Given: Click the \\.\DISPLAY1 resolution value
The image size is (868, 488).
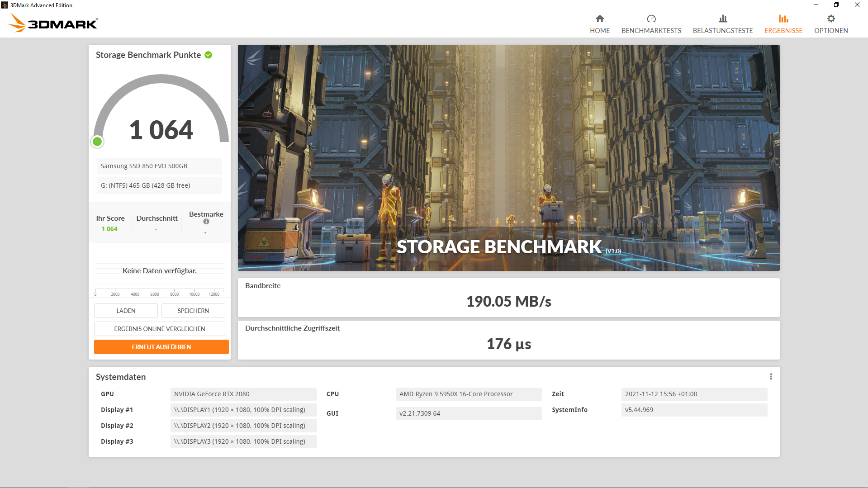Looking at the screenshot, I should point(243,410).
